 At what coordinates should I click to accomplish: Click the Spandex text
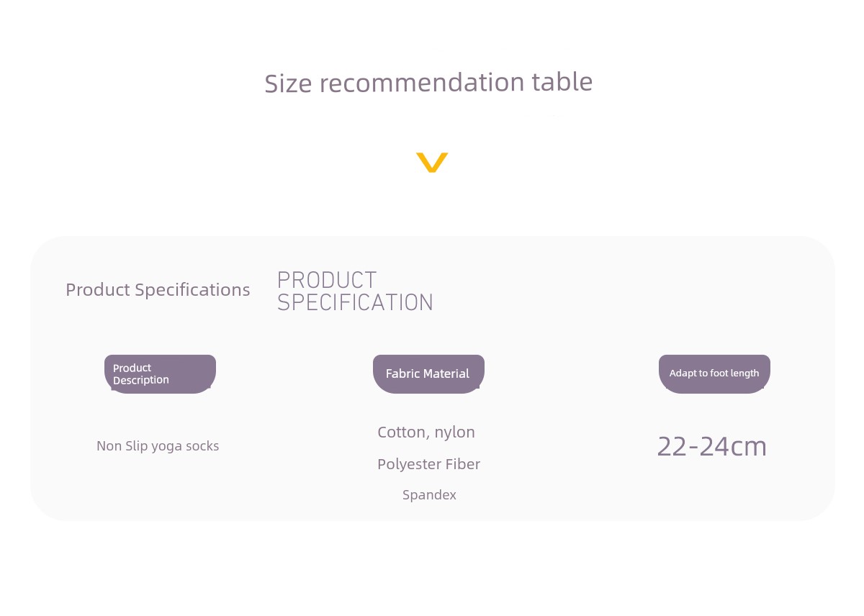429,495
